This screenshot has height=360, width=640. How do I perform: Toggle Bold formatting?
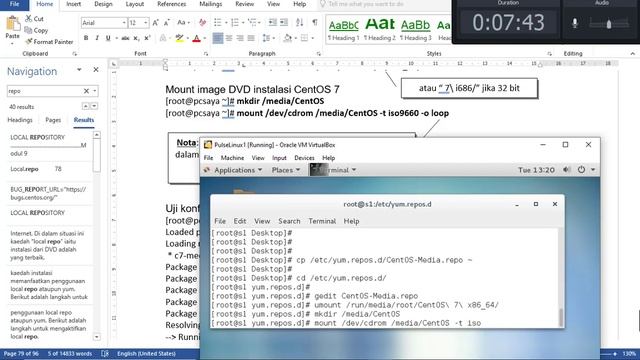[86, 38]
